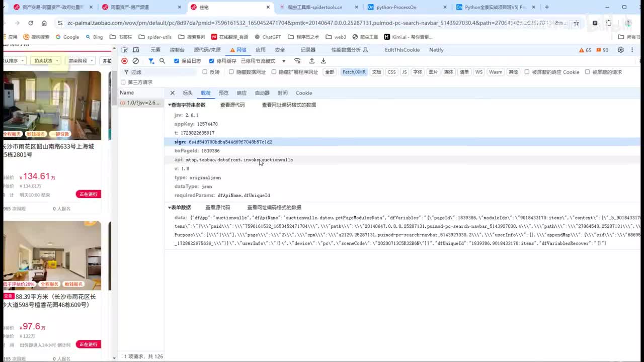Screen dimensions: 644x362
Task: Navigate forward in the browser
Action: click(17, 23)
